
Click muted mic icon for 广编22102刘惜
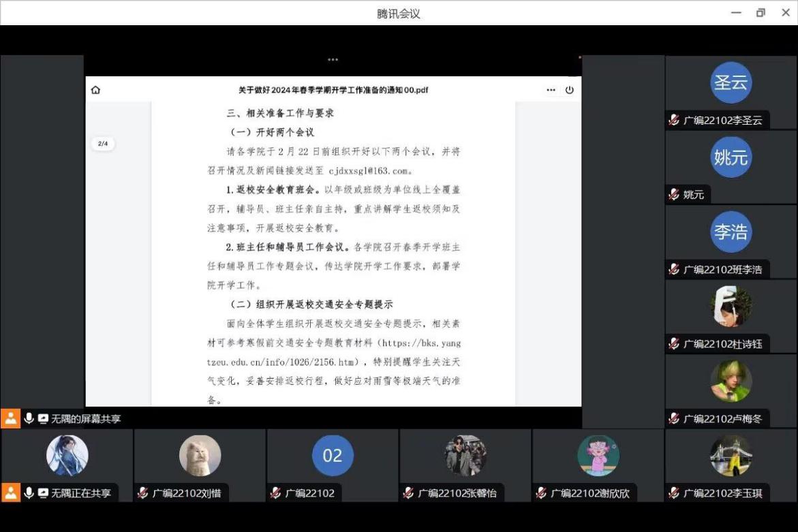click(x=143, y=493)
